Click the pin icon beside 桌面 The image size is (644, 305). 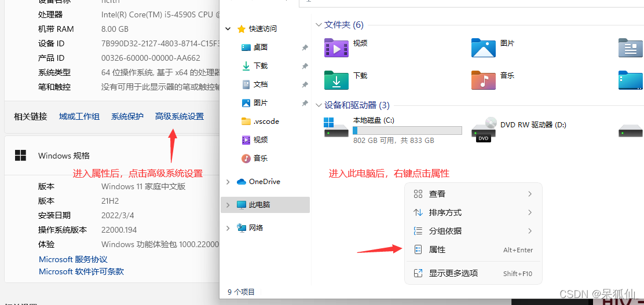pos(305,47)
